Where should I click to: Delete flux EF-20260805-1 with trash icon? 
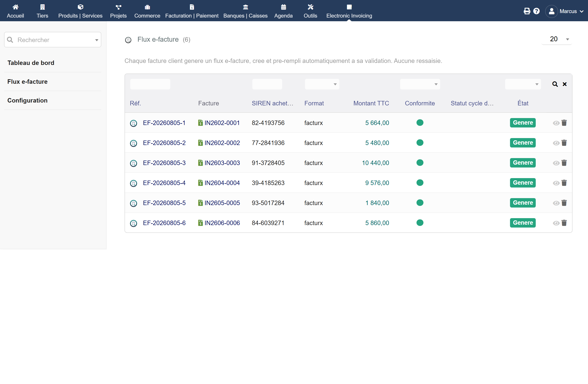point(564,123)
